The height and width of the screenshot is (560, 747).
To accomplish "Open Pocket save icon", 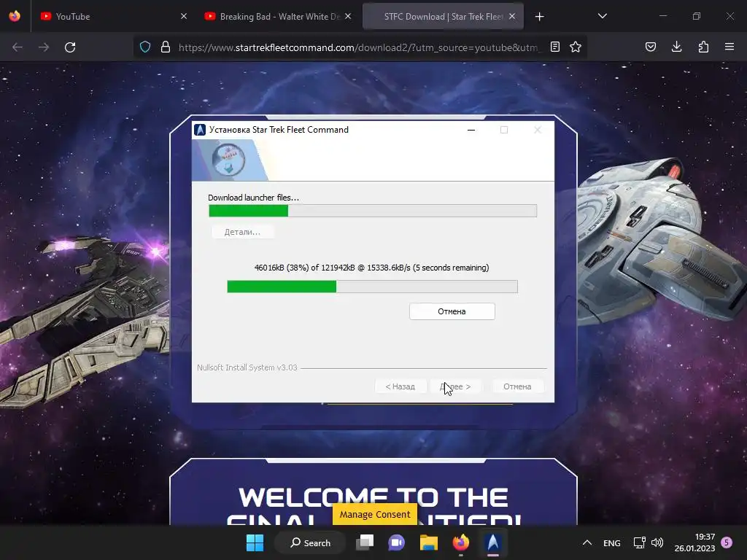I will 651,47.
